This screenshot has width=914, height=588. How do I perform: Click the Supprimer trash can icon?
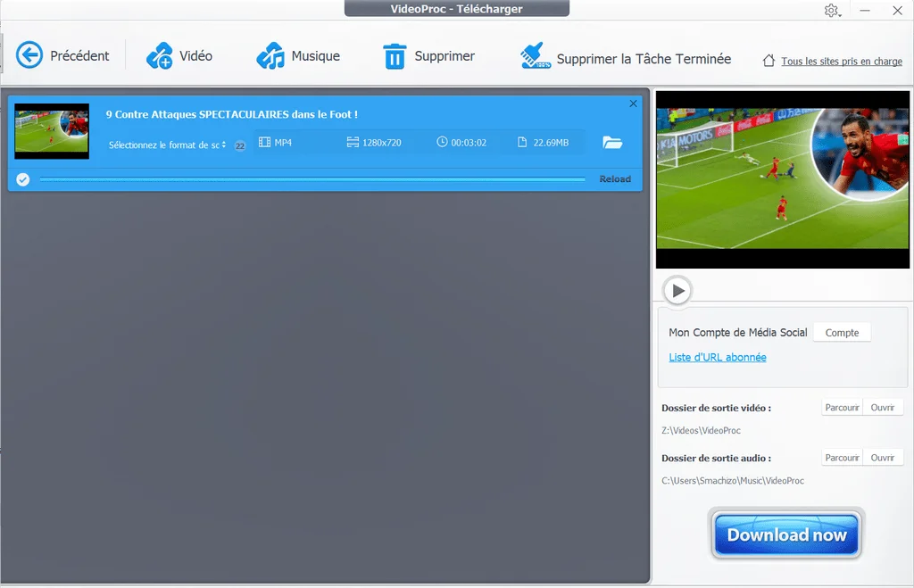[395, 56]
